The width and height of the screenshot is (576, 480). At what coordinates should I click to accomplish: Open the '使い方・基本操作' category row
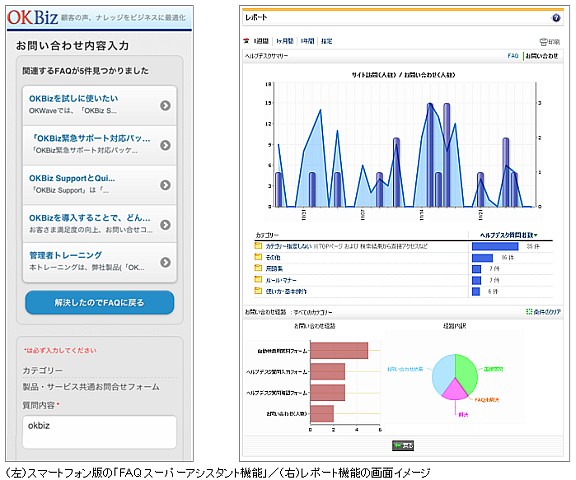click(286, 292)
